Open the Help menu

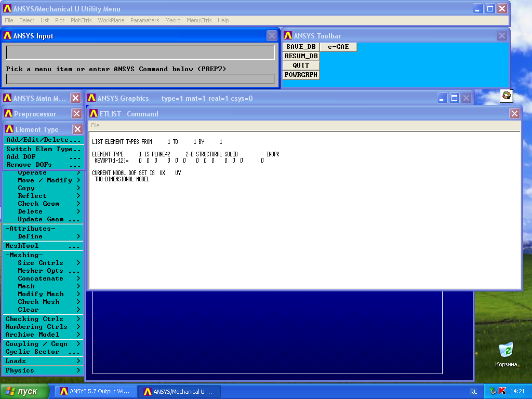pos(223,20)
